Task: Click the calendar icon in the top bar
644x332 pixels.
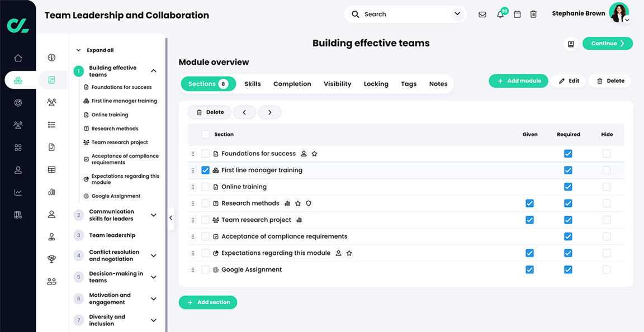Action: (x=517, y=14)
